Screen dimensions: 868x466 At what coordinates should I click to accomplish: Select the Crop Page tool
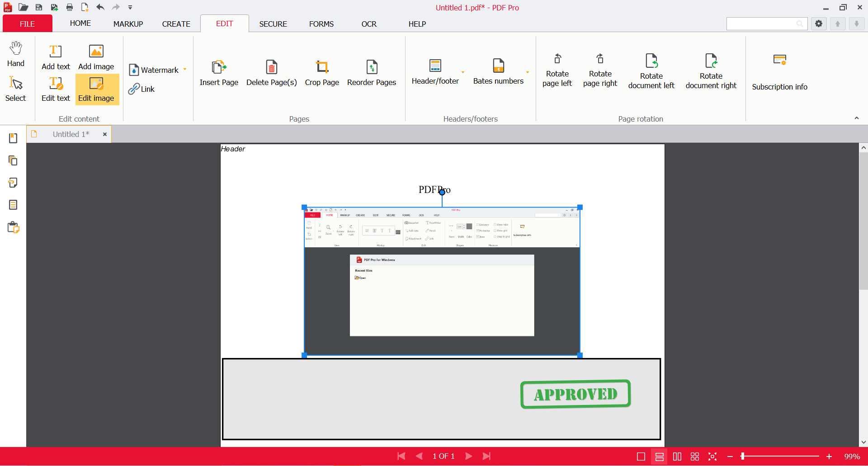point(322,73)
